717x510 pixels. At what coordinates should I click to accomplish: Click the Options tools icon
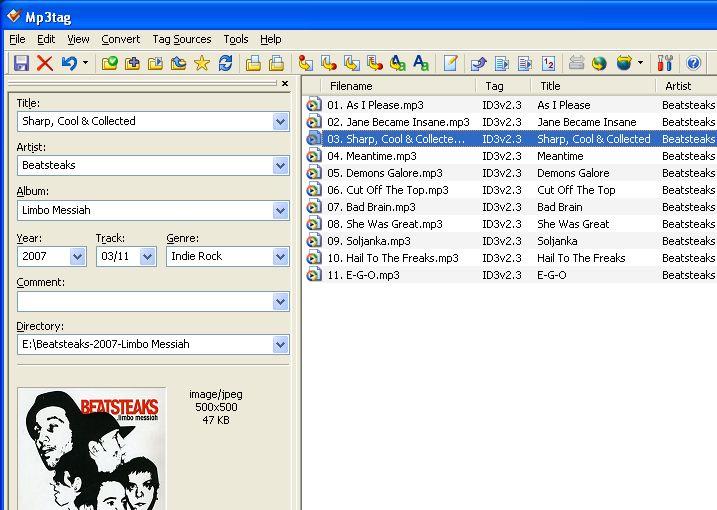coord(665,63)
